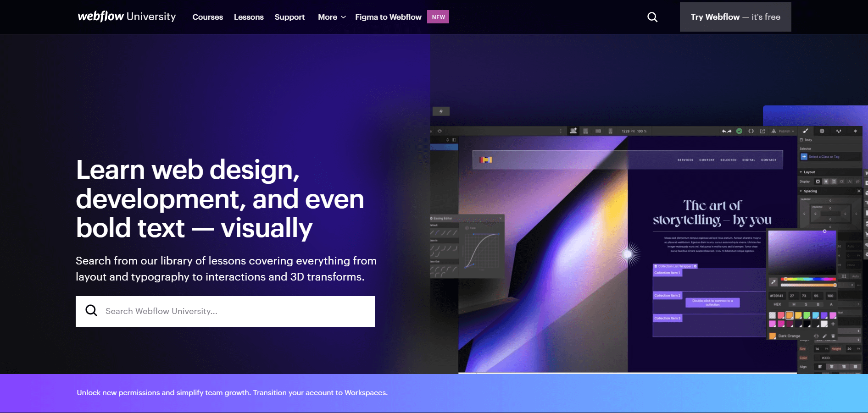Viewport: 868px width, 413px height.
Task: Click the 'Learn web design' hero headline
Action: (220, 198)
